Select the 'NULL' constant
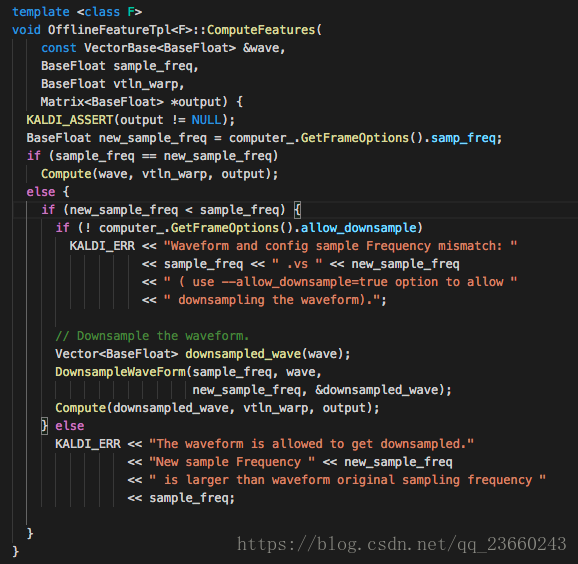Screen dimensions: 578x564 click(206, 120)
